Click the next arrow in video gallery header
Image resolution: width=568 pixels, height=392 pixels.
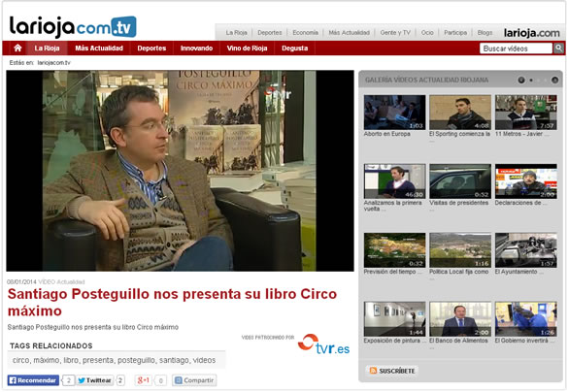click(554, 80)
